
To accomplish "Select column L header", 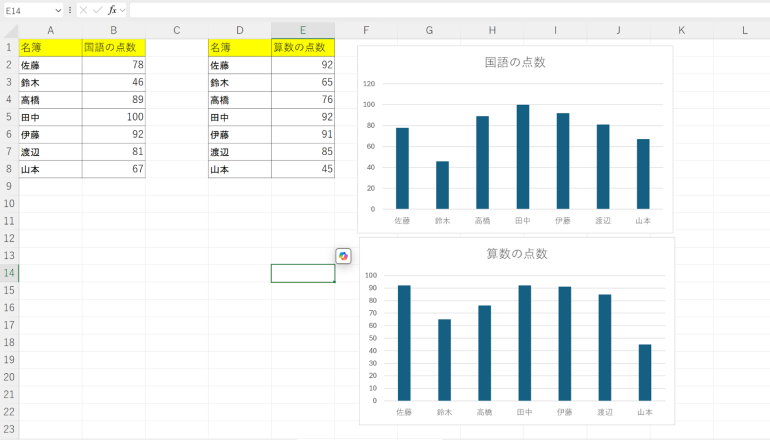I will pos(744,30).
